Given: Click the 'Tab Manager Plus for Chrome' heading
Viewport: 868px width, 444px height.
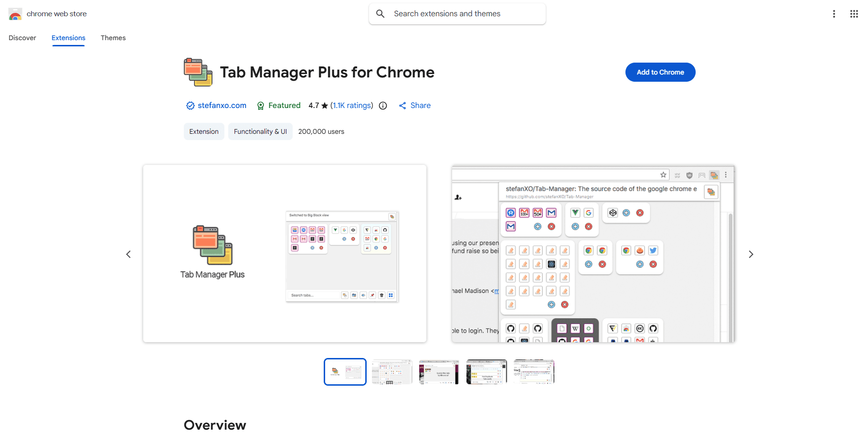Looking at the screenshot, I should pos(327,72).
